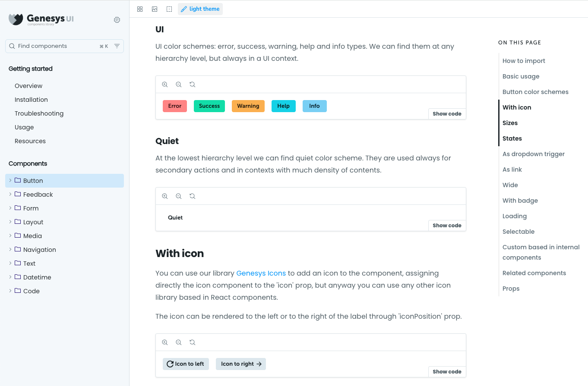Viewport: 588px width, 386px height.
Task: Activate the fullscreen frame icon in the toolbar
Action: [169, 9]
